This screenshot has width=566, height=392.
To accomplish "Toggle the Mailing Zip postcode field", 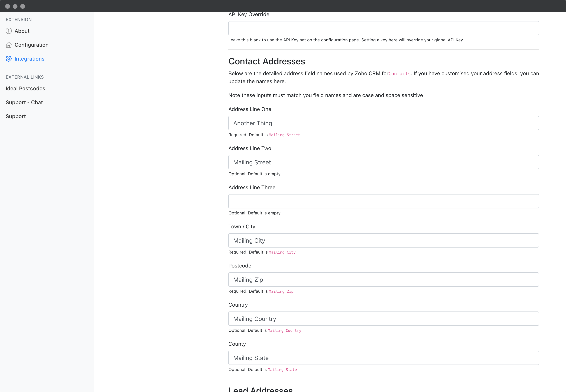I will pos(384,280).
